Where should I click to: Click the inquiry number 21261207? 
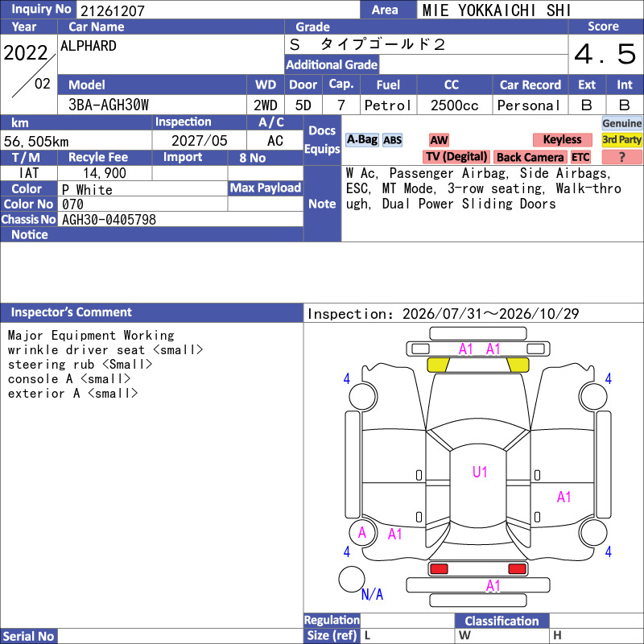click(113, 10)
